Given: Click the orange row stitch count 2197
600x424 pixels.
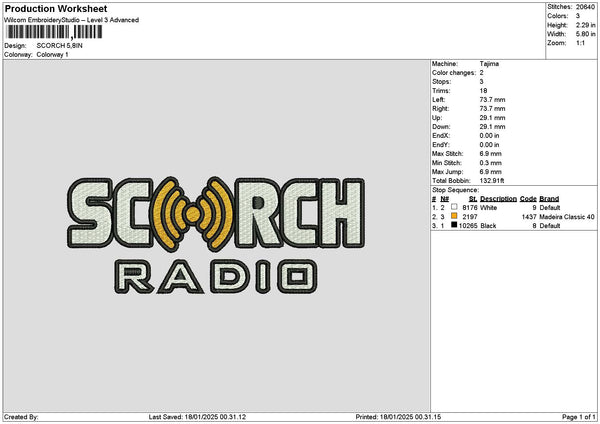Looking at the screenshot, I should coord(470,217).
